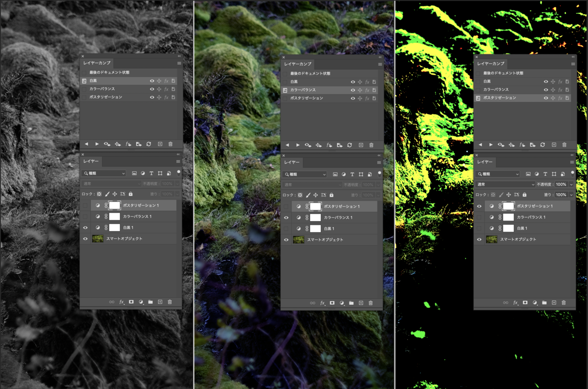Update layer comp visibility in left grayscale panel
588x389 pixels.
tap(107, 144)
